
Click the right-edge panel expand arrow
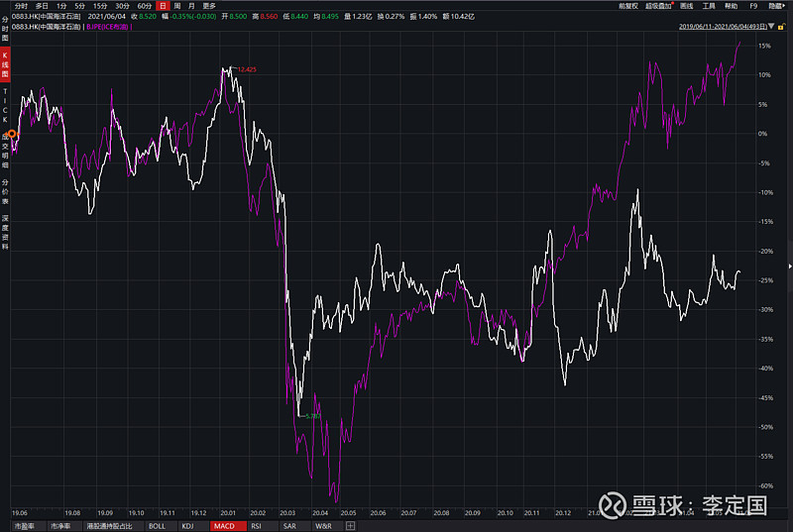(x=790, y=266)
